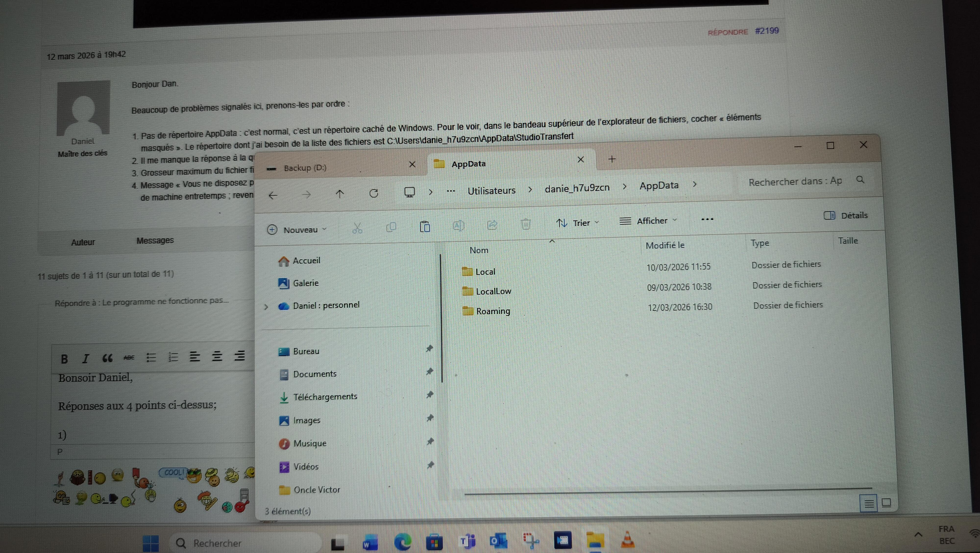Image resolution: width=980 pixels, height=553 pixels.
Task: Expand 'Daniel : personnel' in the sidebar
Action: [x=266, y=307]
